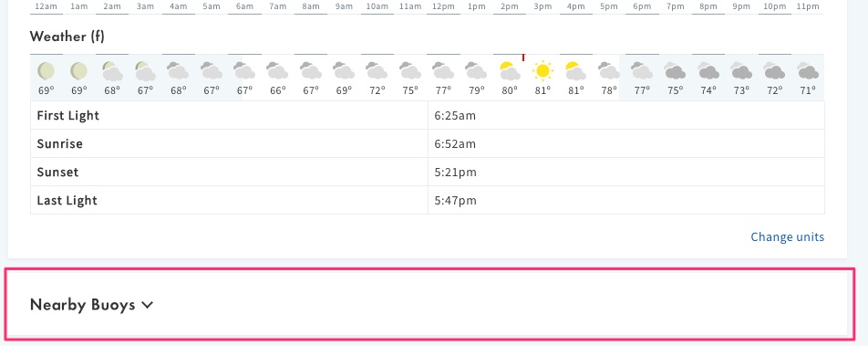Click the 12am full moon weather icon
The width and height of the screenshot is (868, 346).
(x=46, y=71)
